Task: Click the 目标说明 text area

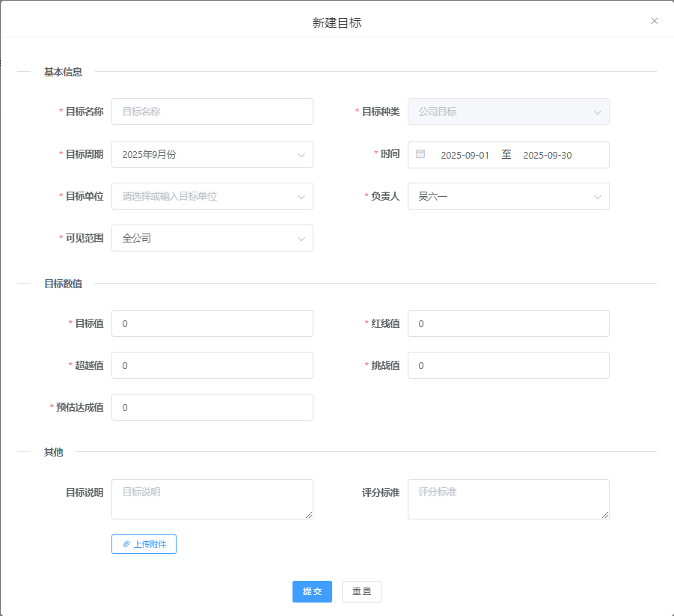Action: click(212, 499)
